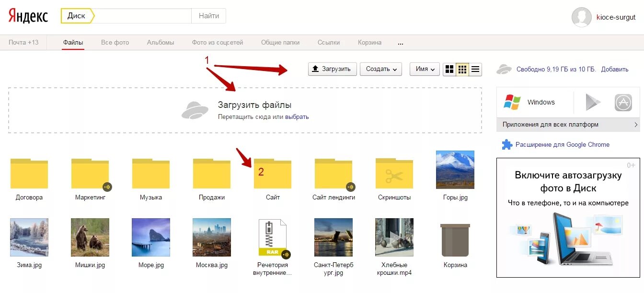Switch to small tiles grid view

[462, 69]
